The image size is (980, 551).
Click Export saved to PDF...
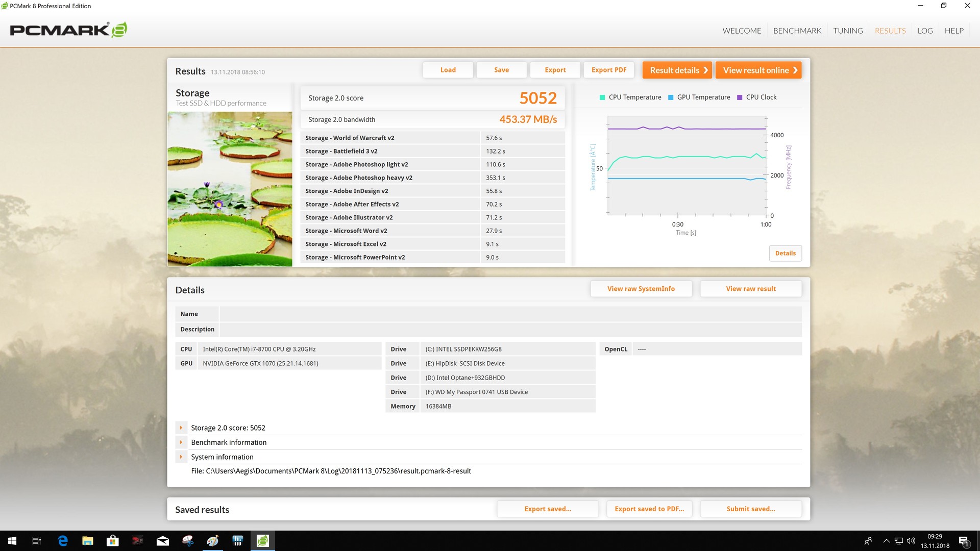pyautogui.click(x=649, y=509)
